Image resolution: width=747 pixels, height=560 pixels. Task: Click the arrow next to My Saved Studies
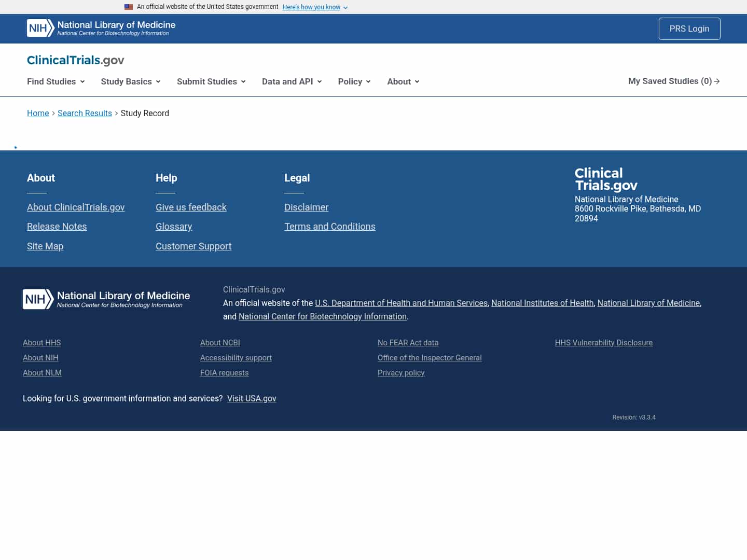pyautogui.click(x=717, y=81)
